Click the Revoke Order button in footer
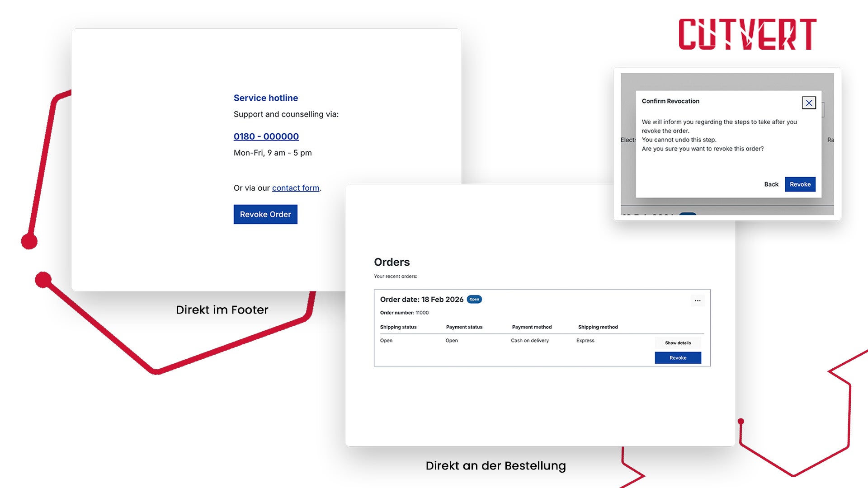The width and height of the screenshot is (868, 488). pyautogui.click(x=265, y=214)
